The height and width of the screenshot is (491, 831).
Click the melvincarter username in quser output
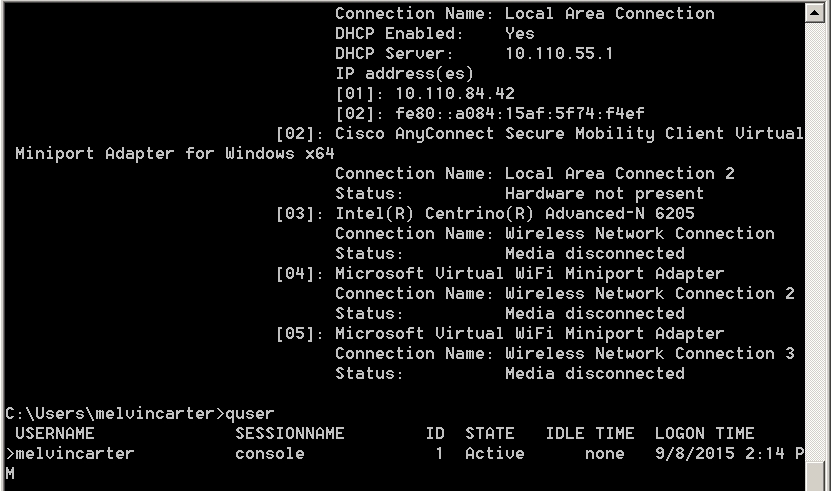coord(75,453)
